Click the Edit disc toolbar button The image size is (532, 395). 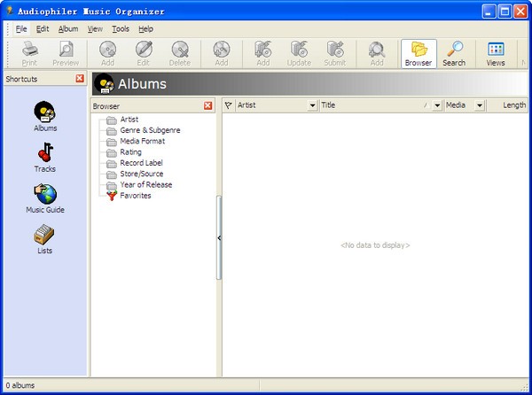click(143, 54)
